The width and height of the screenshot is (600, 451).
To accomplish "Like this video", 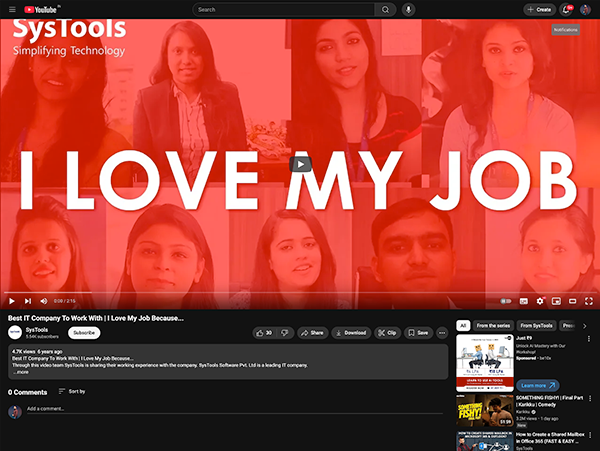I will click(264, 333).
